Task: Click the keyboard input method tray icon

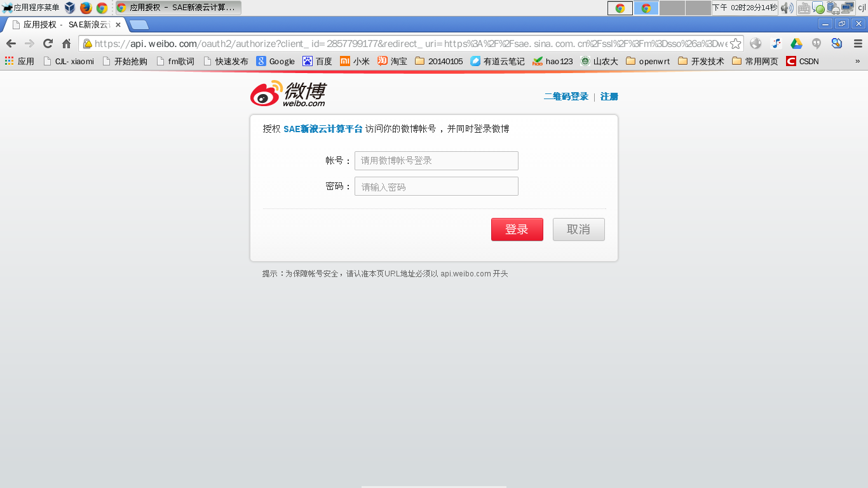Action: (804, 8)
